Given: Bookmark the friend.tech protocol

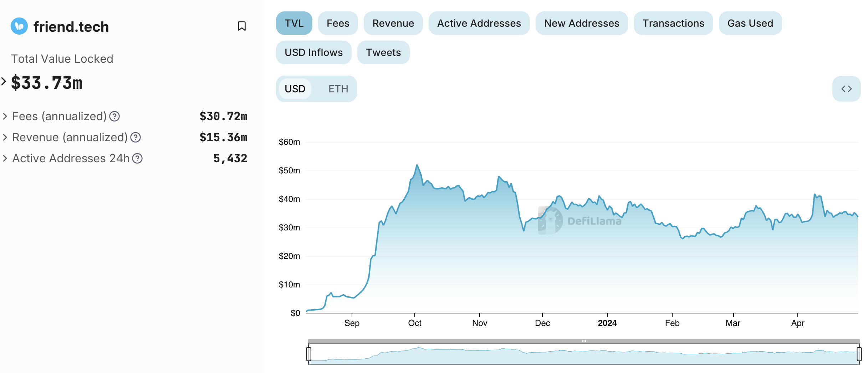Looking at the screenshot, I should (241, 26).
